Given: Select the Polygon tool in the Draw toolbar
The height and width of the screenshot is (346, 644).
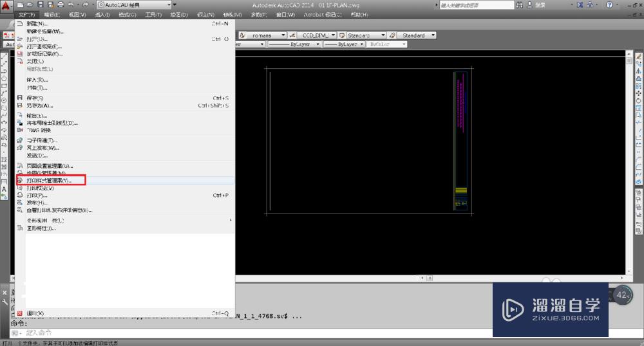Looking at the screenshot, I should pos(4,78).
